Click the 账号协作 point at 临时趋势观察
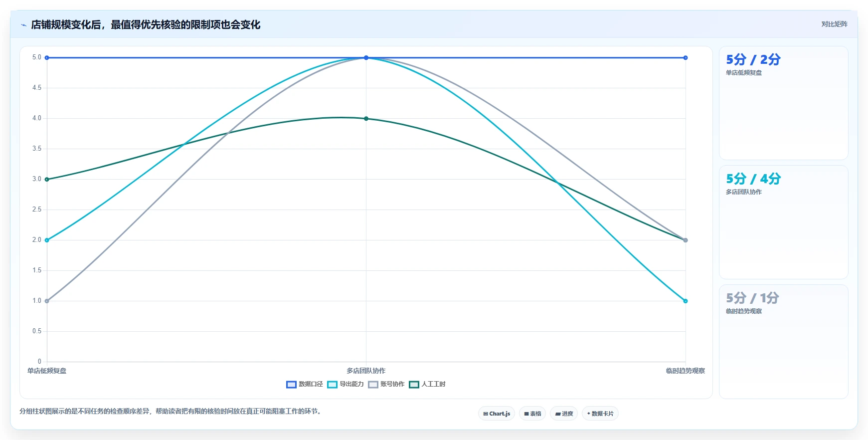The image size is (868, 440). click(686, 240)
